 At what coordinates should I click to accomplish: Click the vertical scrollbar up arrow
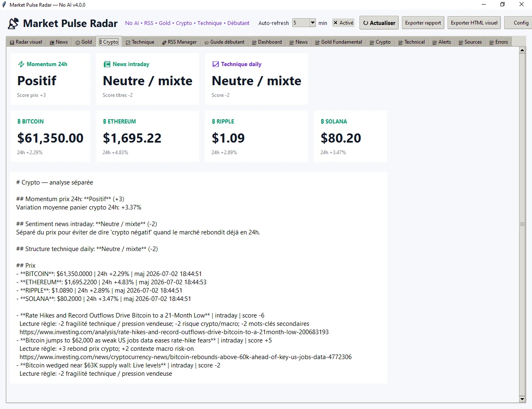522,50
